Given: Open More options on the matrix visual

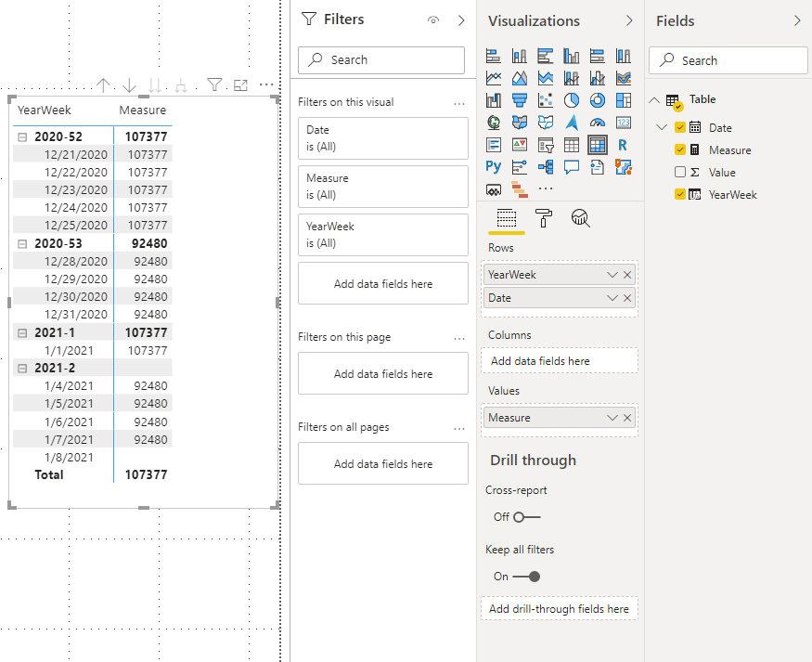Looking at the screenshot, I should (x=266, y=84).
